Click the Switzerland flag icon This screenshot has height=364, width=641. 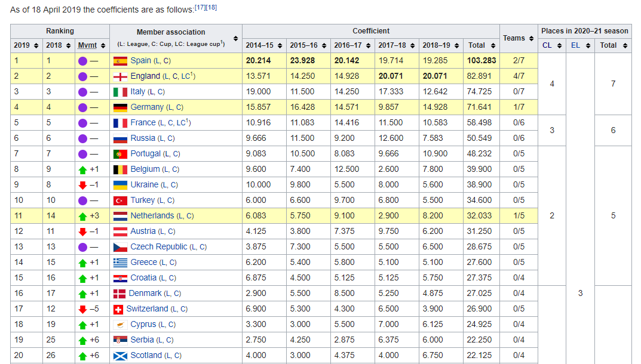[x=118, y=310]
